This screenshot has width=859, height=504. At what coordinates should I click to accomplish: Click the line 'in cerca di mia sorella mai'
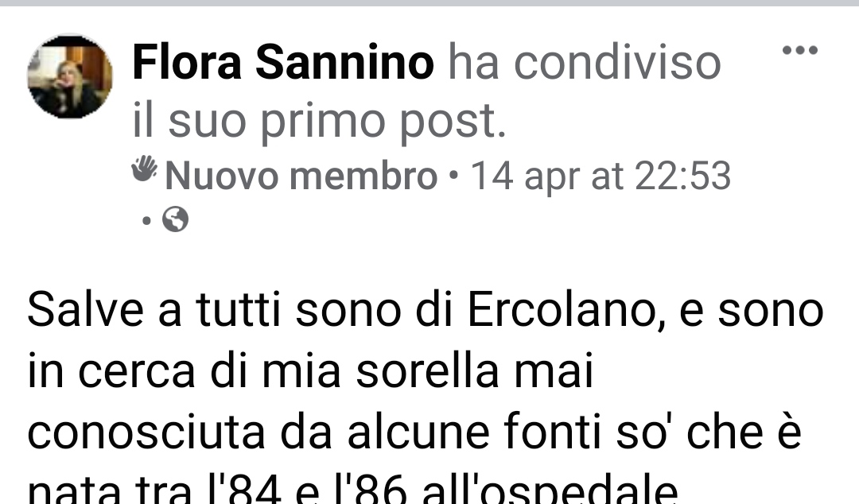click(311, 373)
